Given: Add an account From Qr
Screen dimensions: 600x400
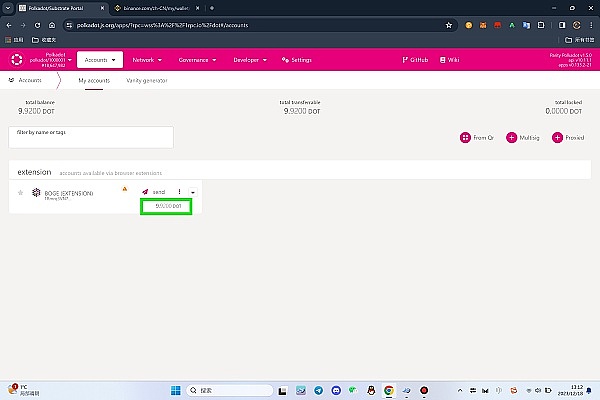Looking at the screenshot, I should coord(477,137).
